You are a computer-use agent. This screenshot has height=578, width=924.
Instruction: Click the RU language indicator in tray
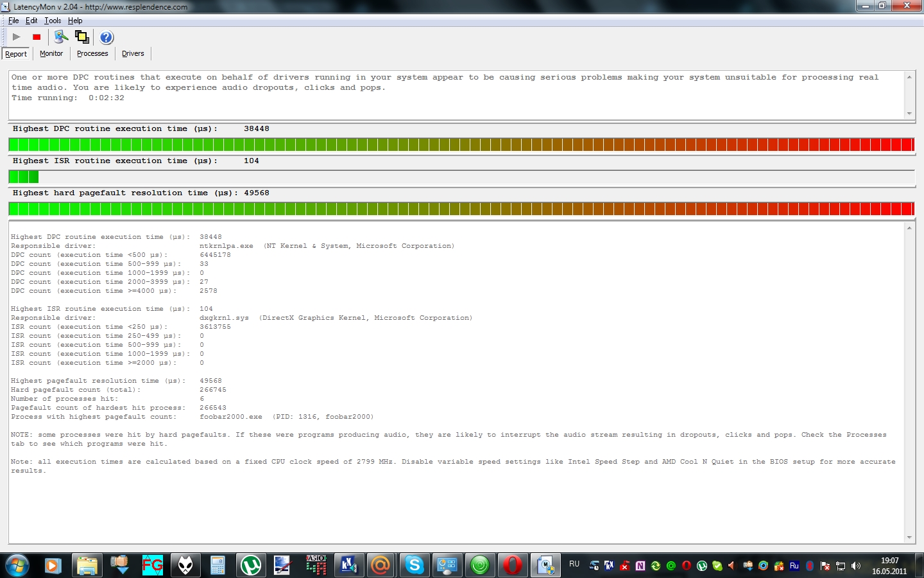pyautogui.click(x=574, y=564)
